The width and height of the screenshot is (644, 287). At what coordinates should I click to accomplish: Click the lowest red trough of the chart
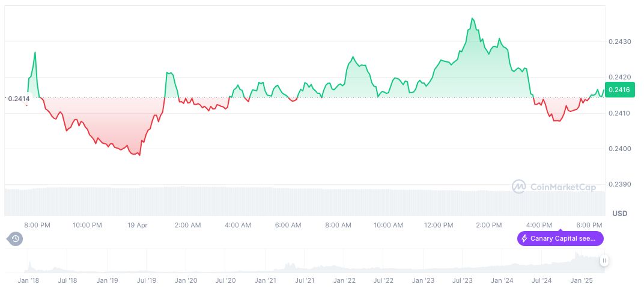139,155
